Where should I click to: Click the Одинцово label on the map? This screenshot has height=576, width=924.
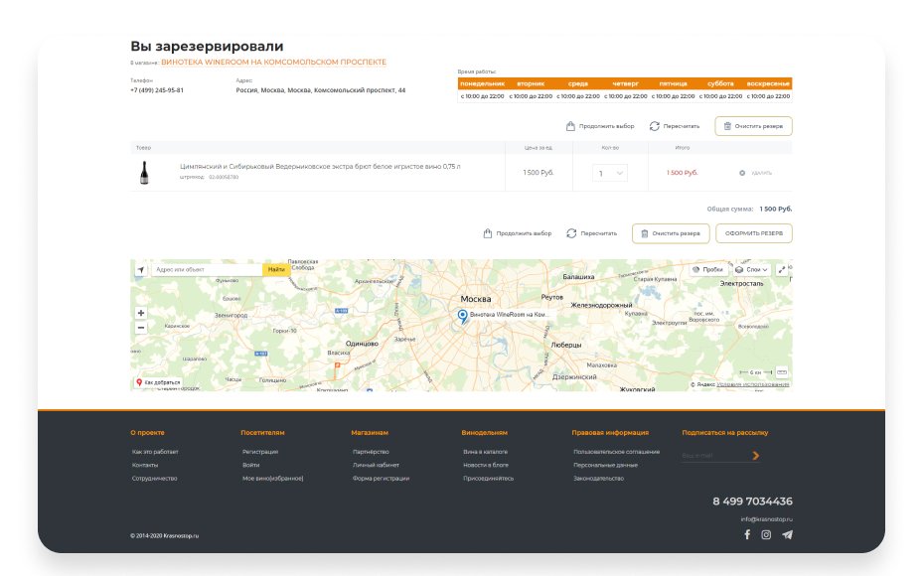click(x=362, y=343)
